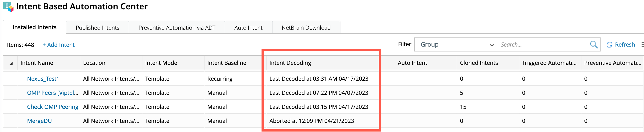Sort by Intent Decoding column header
The image size is (644, 132).
click(290, 63)
